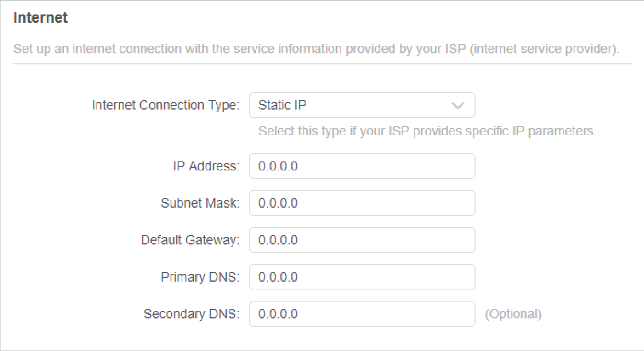Click the 'IP Address:' label

tap(206, 166)
